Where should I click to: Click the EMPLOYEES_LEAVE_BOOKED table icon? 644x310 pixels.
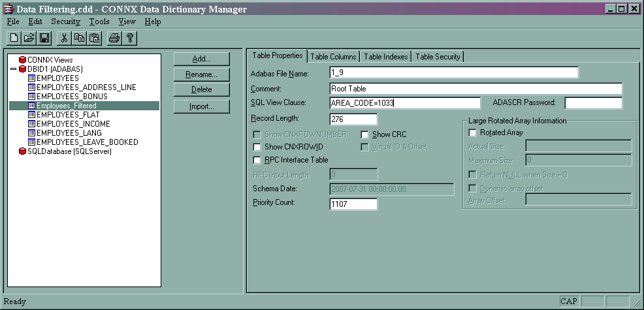coord(31,142)
